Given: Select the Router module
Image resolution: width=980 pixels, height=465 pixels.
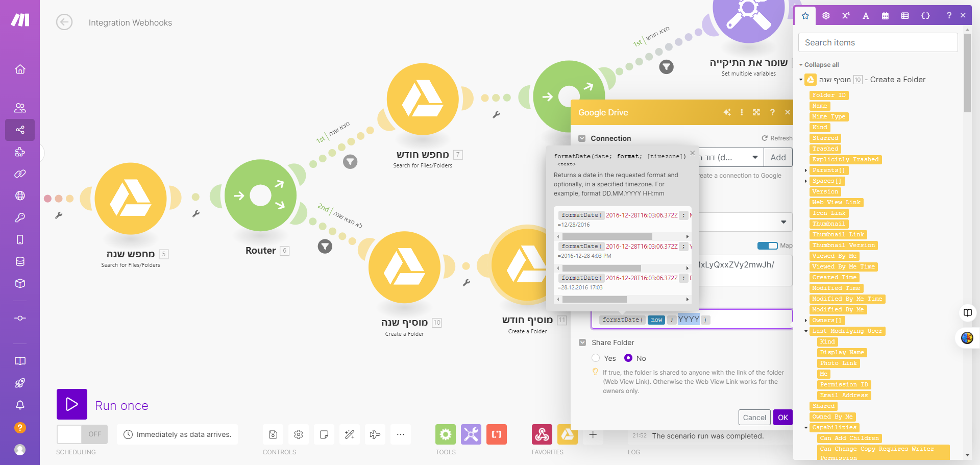Looking at the screenshot, I should pos(261,195).
